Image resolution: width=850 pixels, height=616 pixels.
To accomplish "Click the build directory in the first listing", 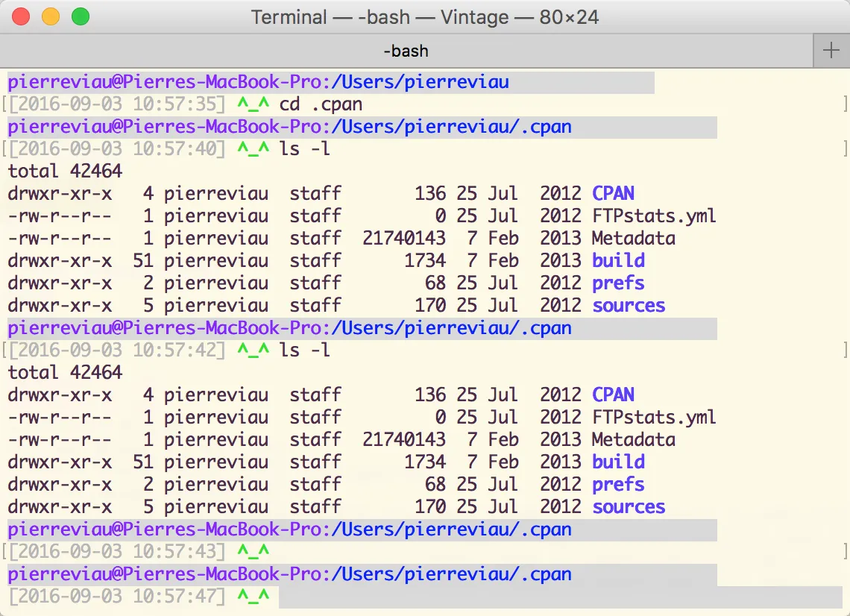I will tap(619, 261).
